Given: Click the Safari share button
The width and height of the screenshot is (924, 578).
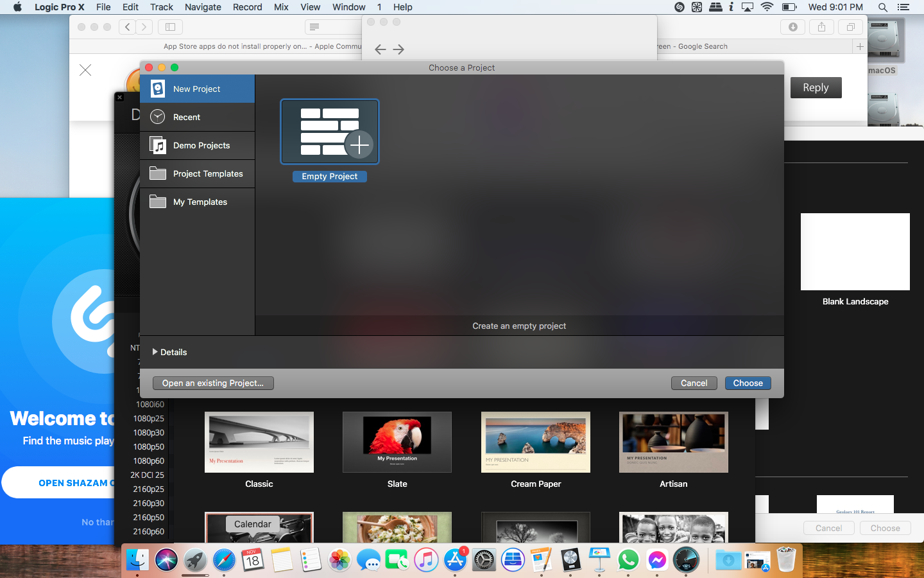Looking at the screenshot, I should [821, 27].
